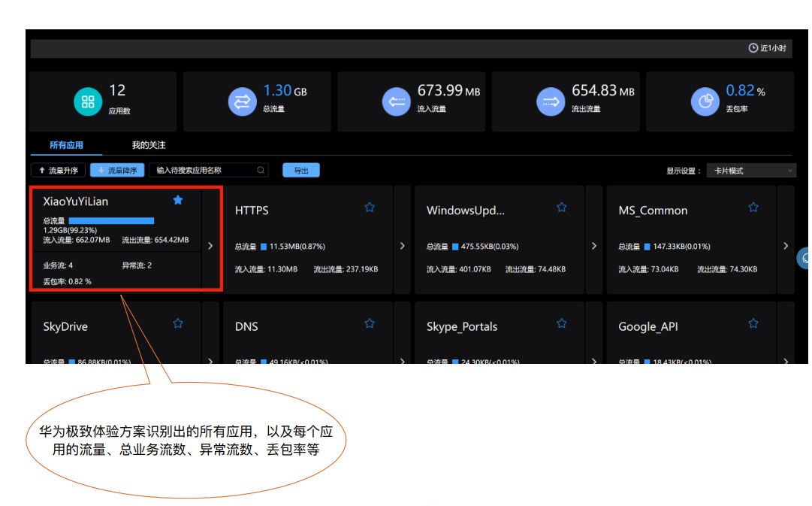This screenshot has height=506, width=812.
Task: Expand the MS_Common card chevron
Action: pos(786,246)
